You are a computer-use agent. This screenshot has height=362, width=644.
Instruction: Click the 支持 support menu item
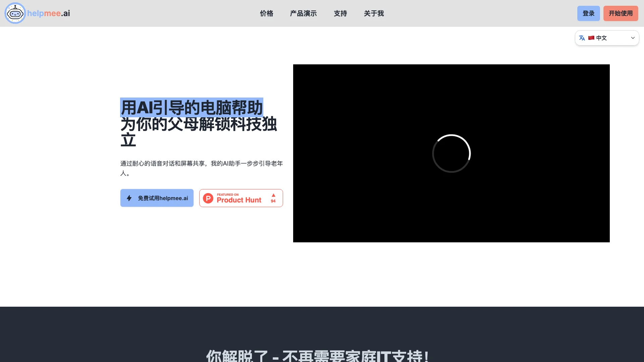pyautogui.click(x=340, y=13)
